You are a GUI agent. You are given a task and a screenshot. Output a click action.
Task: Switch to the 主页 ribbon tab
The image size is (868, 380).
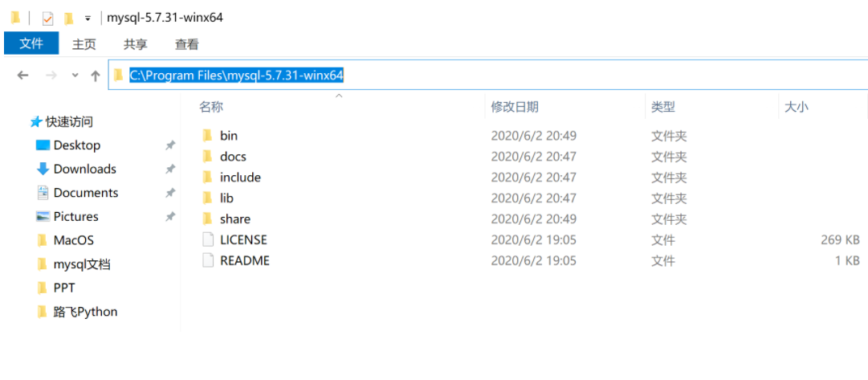(84, 44)
